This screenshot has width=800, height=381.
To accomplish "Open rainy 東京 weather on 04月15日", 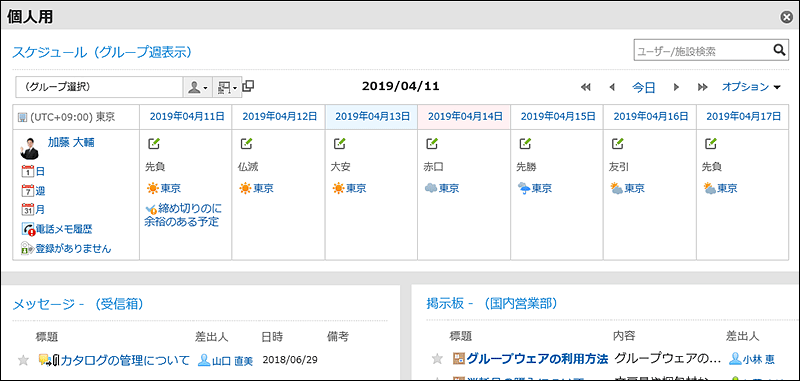I will 535,188.
